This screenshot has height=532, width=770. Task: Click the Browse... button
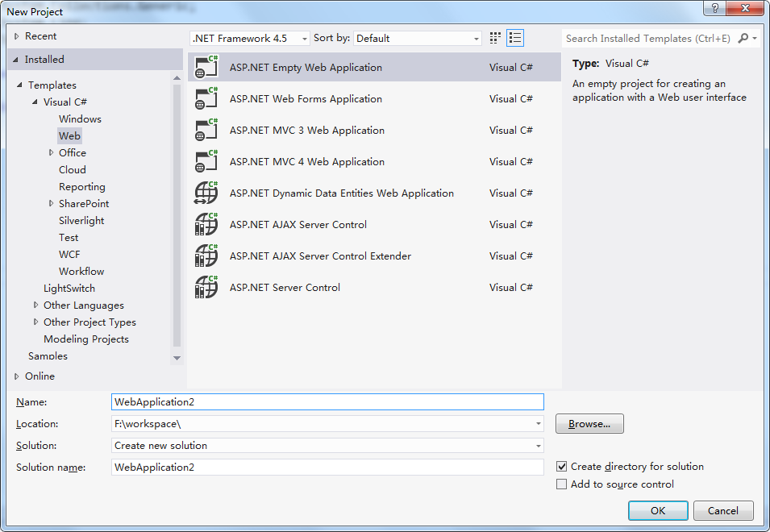[589, 423]
